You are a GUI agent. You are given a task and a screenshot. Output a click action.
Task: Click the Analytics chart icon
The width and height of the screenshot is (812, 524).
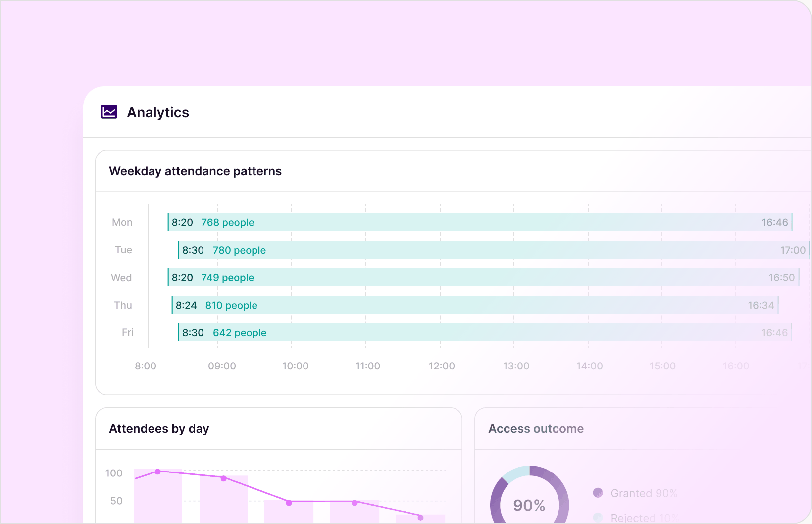coord(109,112)
